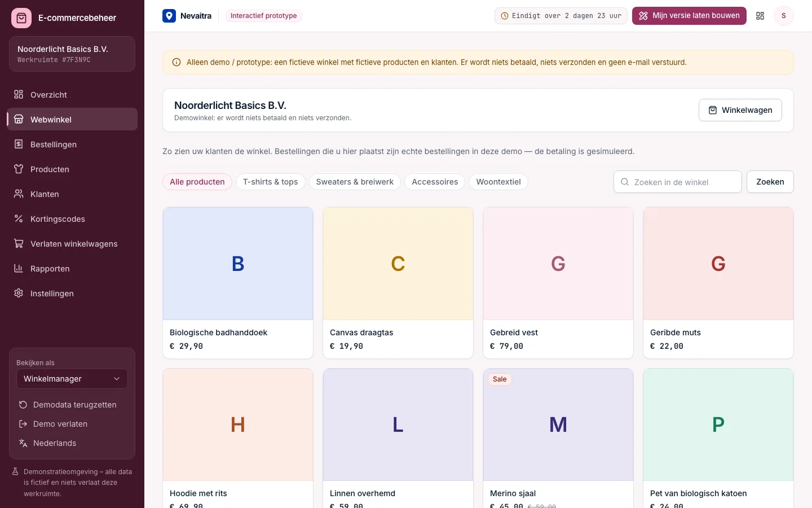The image size is (812, 508).
Task: Click the Overzicht dashboard icon
Action: (x=19, y=95)
